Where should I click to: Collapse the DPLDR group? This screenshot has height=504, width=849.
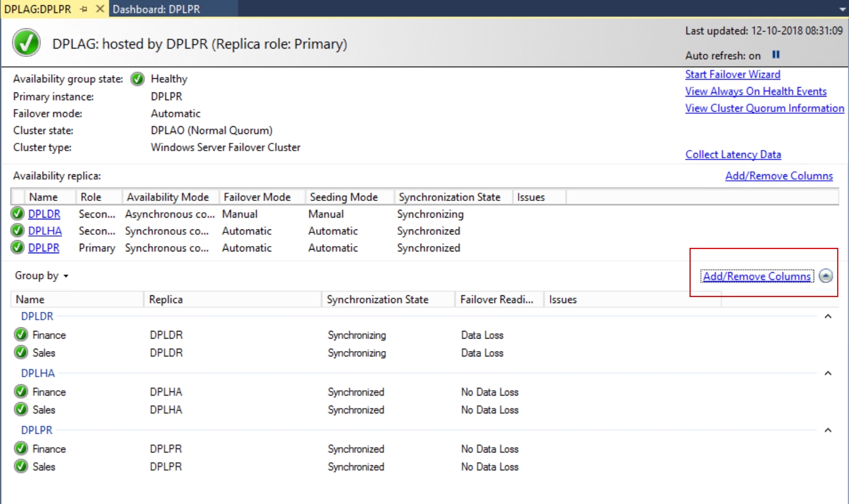click(x=828, y=317)
